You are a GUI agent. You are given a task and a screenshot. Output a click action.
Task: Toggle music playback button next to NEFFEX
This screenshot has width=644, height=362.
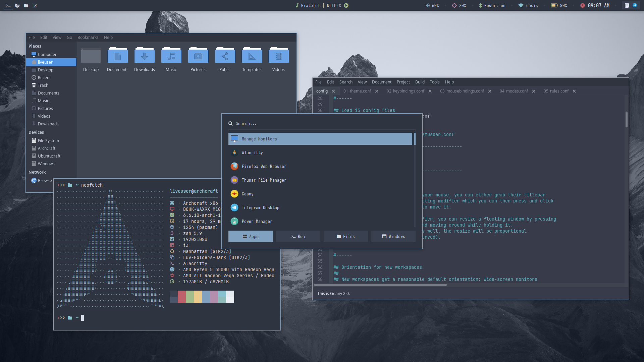point(346,5)
